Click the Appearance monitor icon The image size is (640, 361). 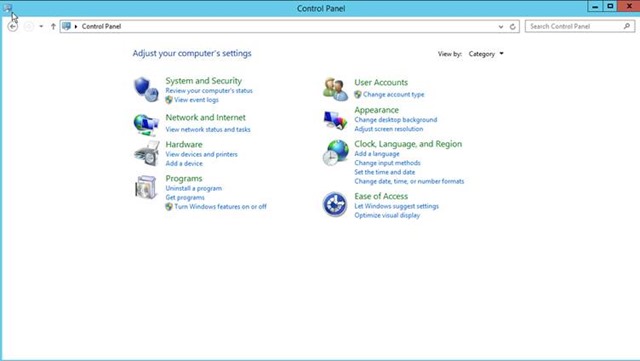point(335,120)
